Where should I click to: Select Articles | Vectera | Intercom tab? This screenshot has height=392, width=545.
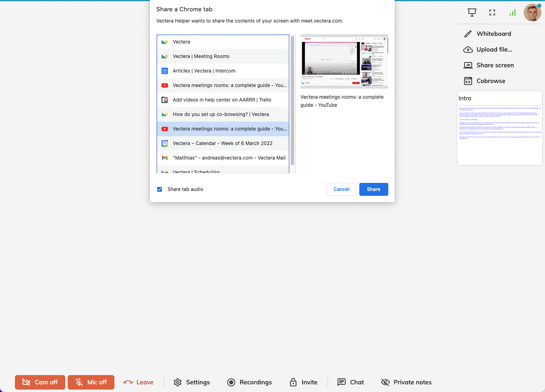pyautogui.click(x=223, y=71)
